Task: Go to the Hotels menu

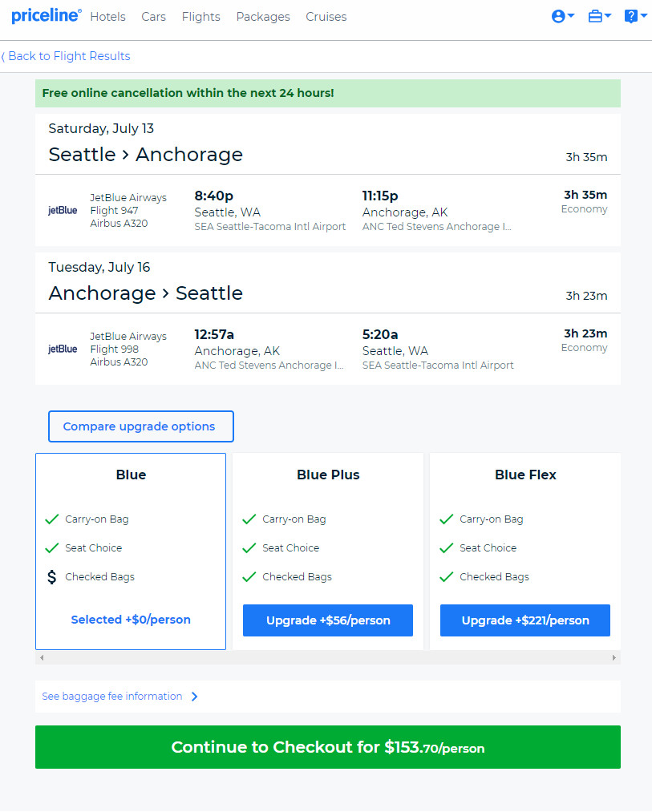Action: coord(107,17)
